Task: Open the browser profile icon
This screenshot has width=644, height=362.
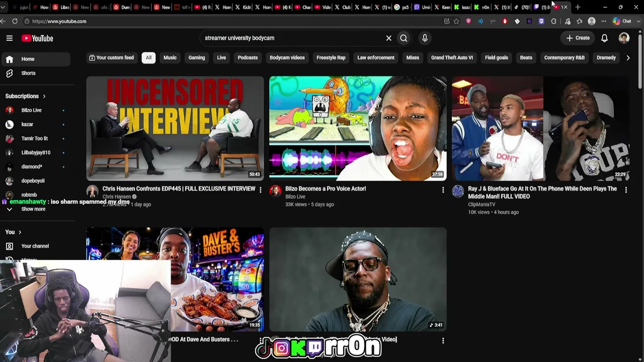Action: pos(592,21)
